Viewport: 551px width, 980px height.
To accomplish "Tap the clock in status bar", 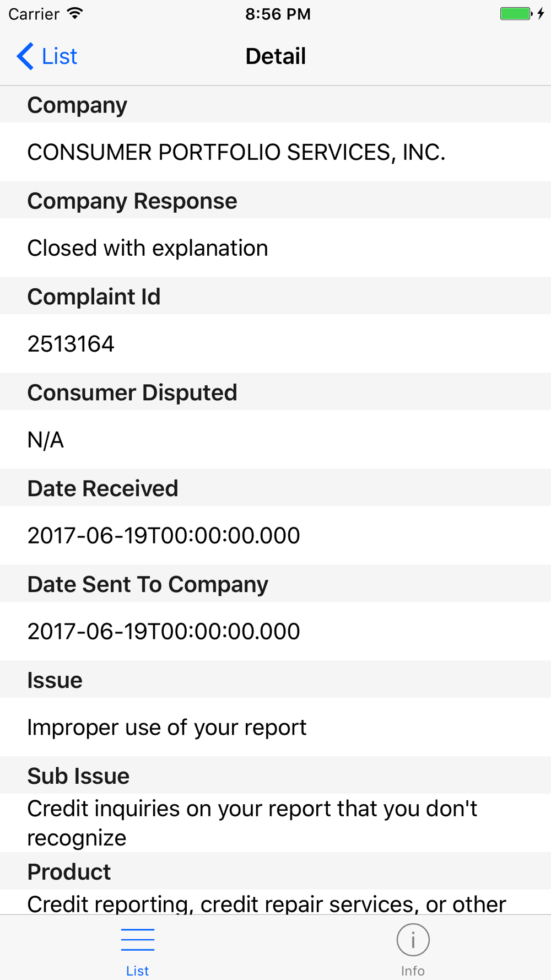I will pos(278,14).
